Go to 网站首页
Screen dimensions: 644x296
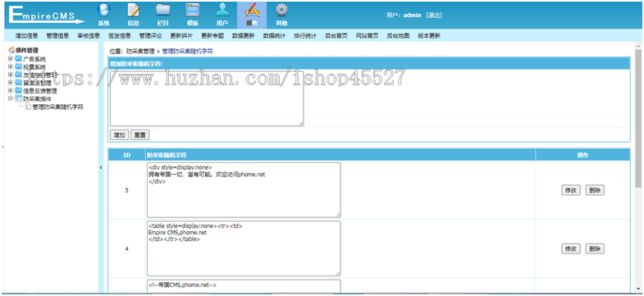click(368, 36)
